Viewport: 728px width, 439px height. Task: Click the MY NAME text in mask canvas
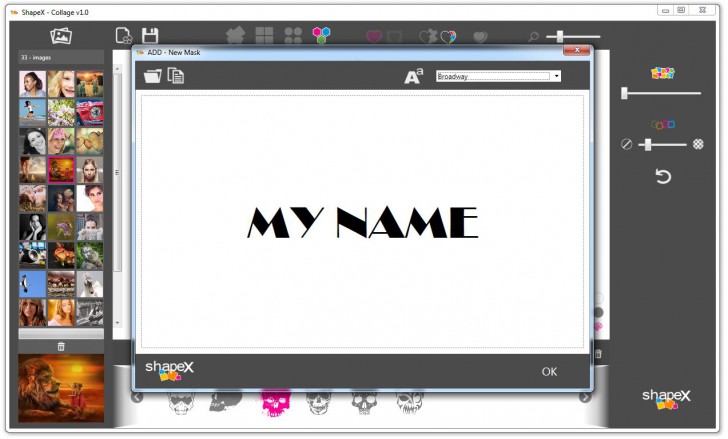363,223
